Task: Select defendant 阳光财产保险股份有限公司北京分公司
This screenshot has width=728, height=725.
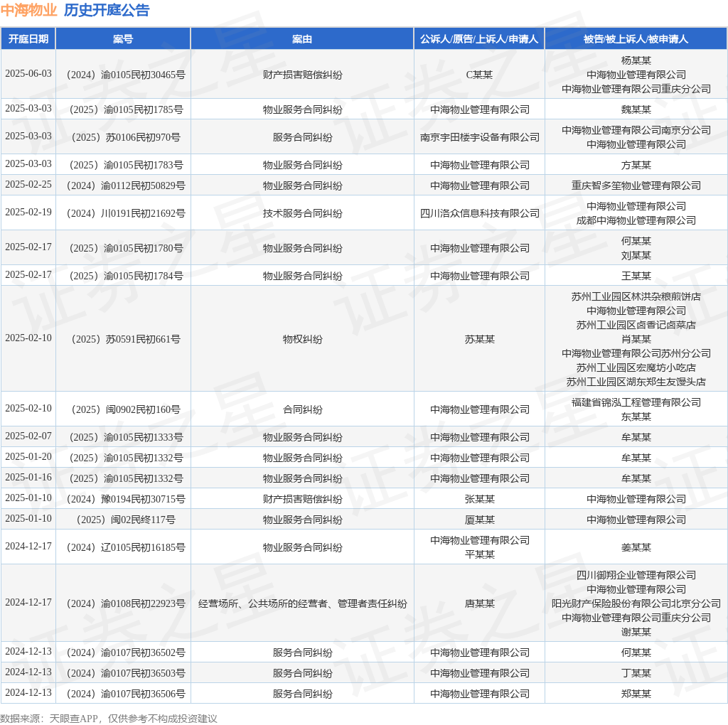Action: coord(636,603)
